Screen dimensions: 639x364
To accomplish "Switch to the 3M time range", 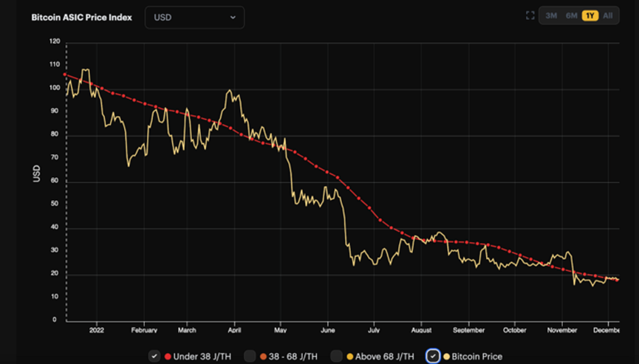I will pyautogui.click(x=551, y=16).
